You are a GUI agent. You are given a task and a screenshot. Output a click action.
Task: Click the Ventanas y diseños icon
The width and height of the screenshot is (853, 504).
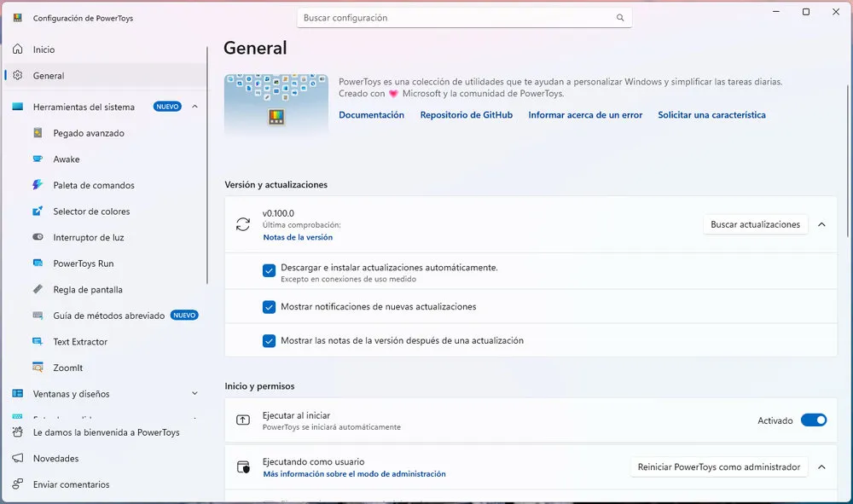[17, 394]
